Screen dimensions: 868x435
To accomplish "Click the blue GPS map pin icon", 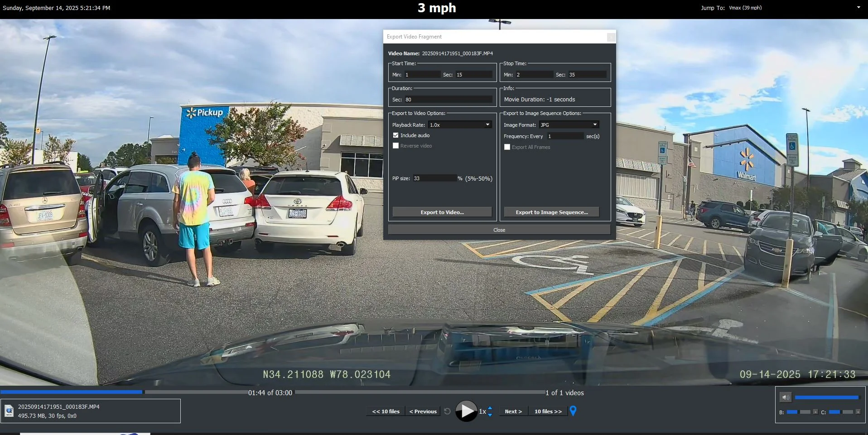I will [573, 411].
